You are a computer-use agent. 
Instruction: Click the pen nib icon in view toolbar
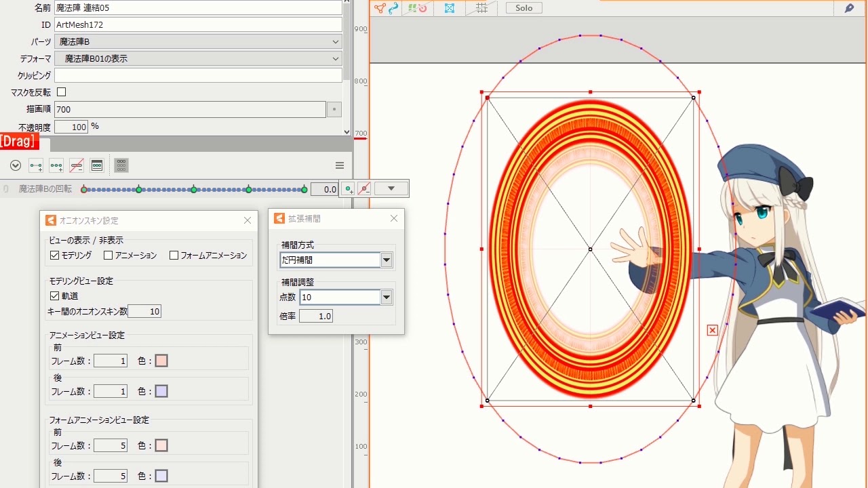click(849, 8)
